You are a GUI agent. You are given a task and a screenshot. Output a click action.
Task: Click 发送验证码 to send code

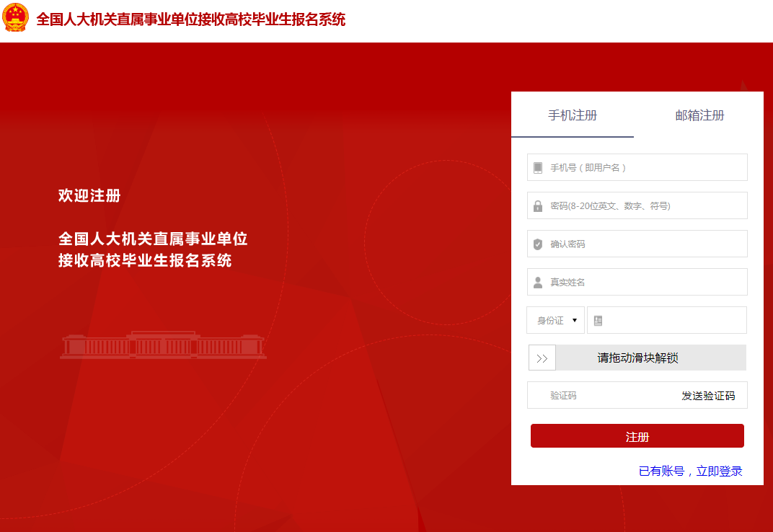[x=708, y=396]
